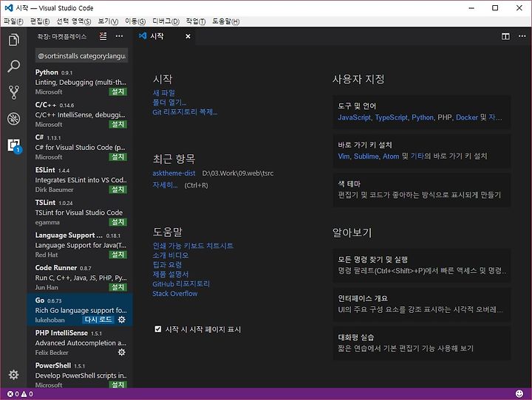The image size is (532, 400).
Task: Open 대화형 실습 card
Action: [x=422, y=343]
